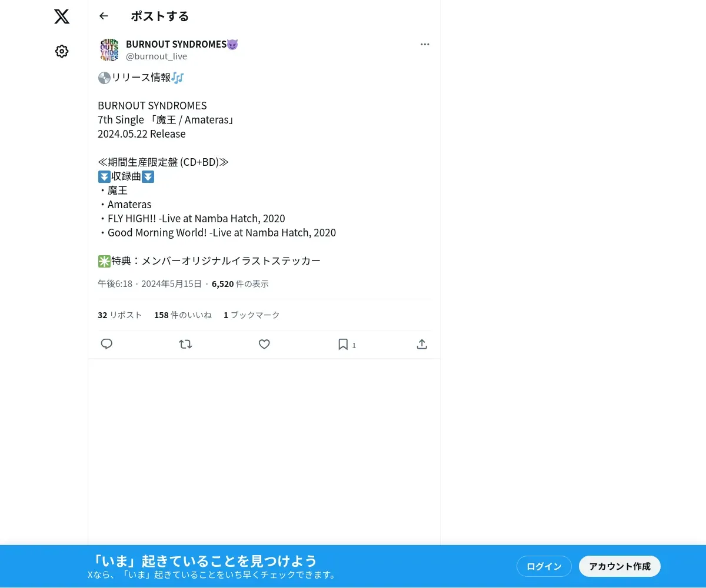Click the リリース情報 heading text
706x588 pixels.
click(141, 77)
